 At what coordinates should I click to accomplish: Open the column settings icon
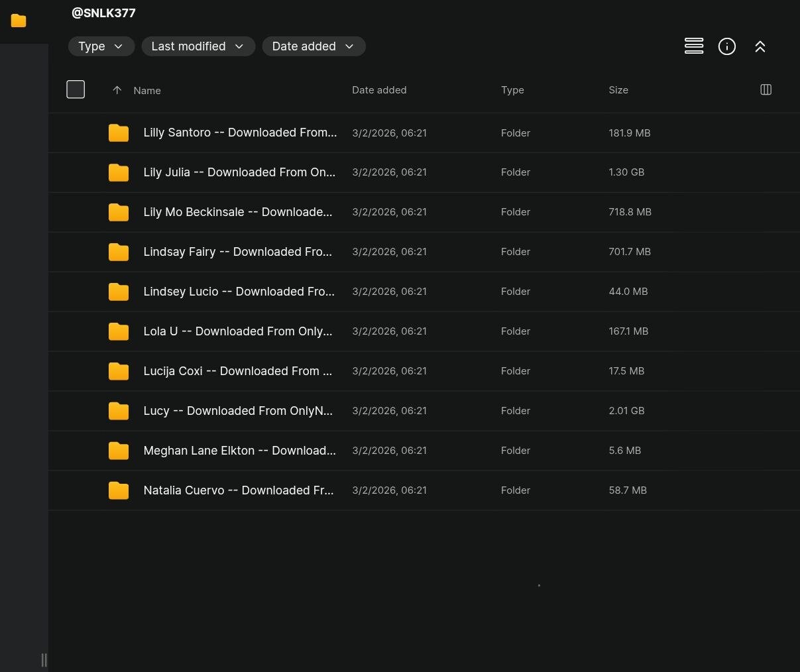[x=766, y=90]
